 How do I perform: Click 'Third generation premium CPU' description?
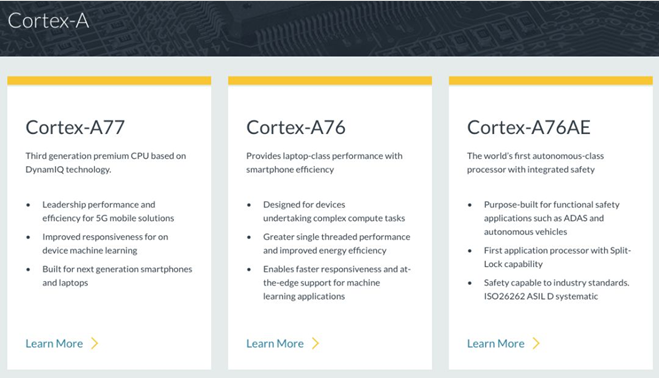click(x=105, y=163)
